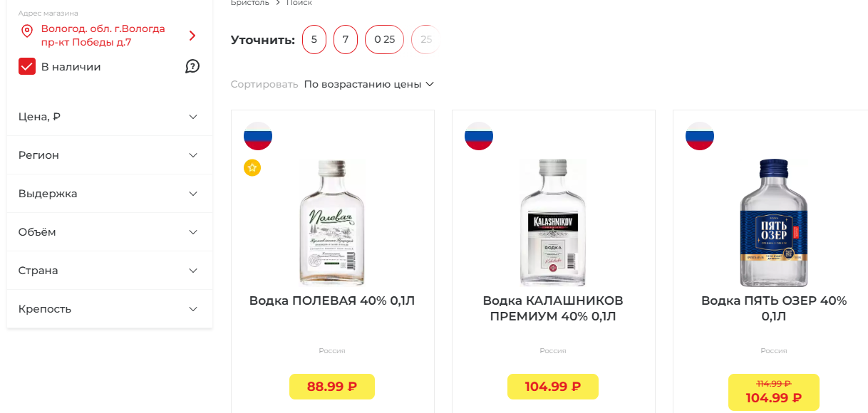Open «Водка КАЛАШНИКОВ ПРЕМИУМ» product title

click(553, 308)
